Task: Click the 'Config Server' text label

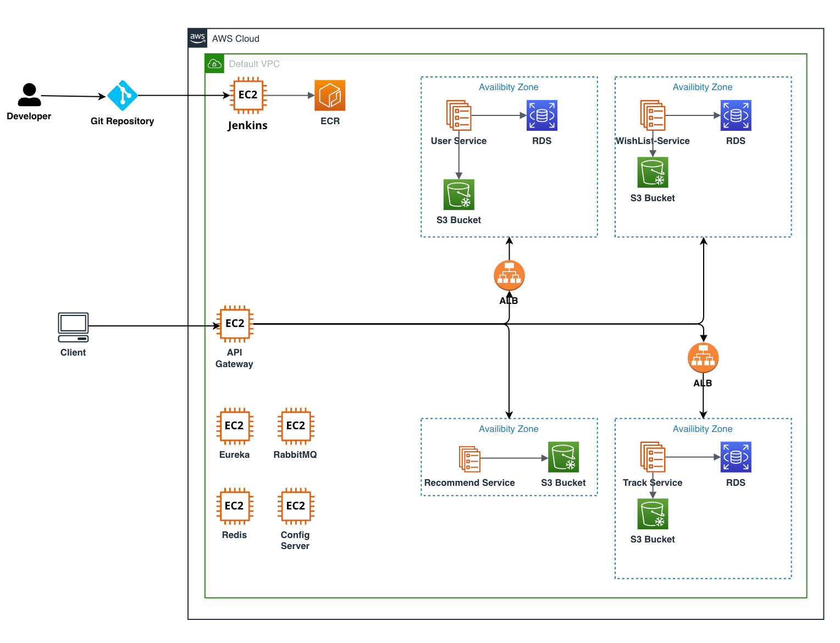Action: 295,540
